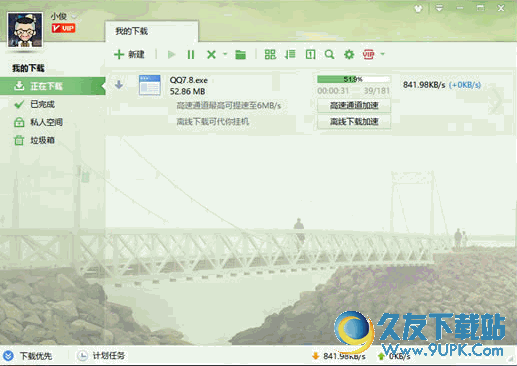517x366 pixels.
Task: Open the skin shirt icon in title bar
Action: click(418, 8)
